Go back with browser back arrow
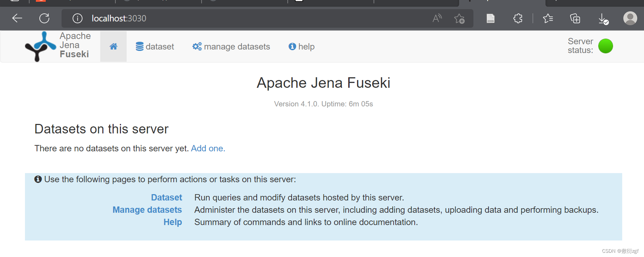 point(17,18)
